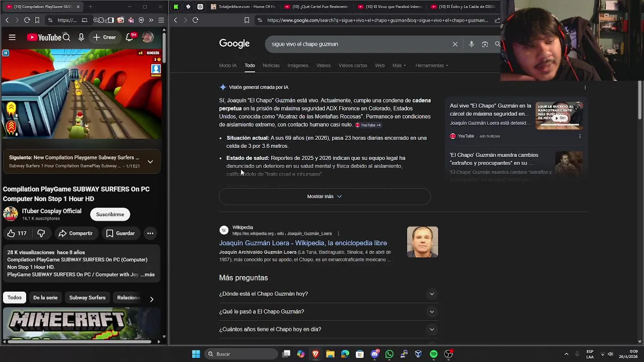The image size is (644, 362).
Task: Open 'El Chapo Guzmán muestra cambios' article
Action: (x=494, y=159)
